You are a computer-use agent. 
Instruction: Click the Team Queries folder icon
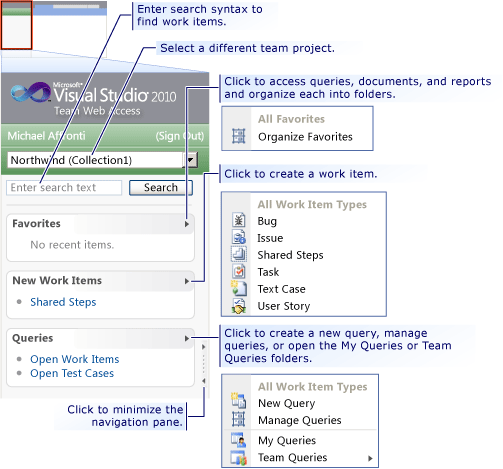[x=239, y=457]
